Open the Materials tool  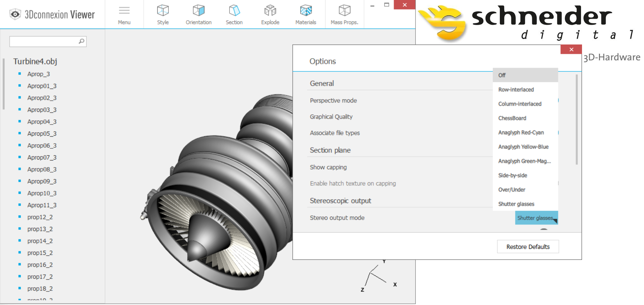(x=305, y=15)
